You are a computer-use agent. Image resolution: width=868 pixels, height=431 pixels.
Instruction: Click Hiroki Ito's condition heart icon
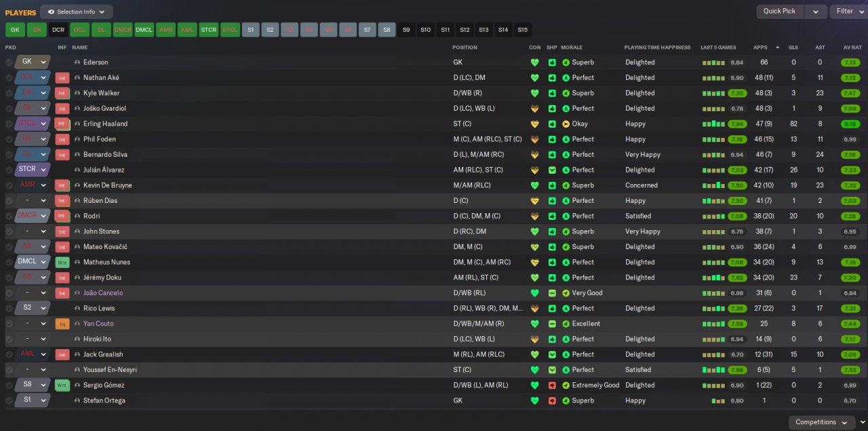[x=534, y=339]
